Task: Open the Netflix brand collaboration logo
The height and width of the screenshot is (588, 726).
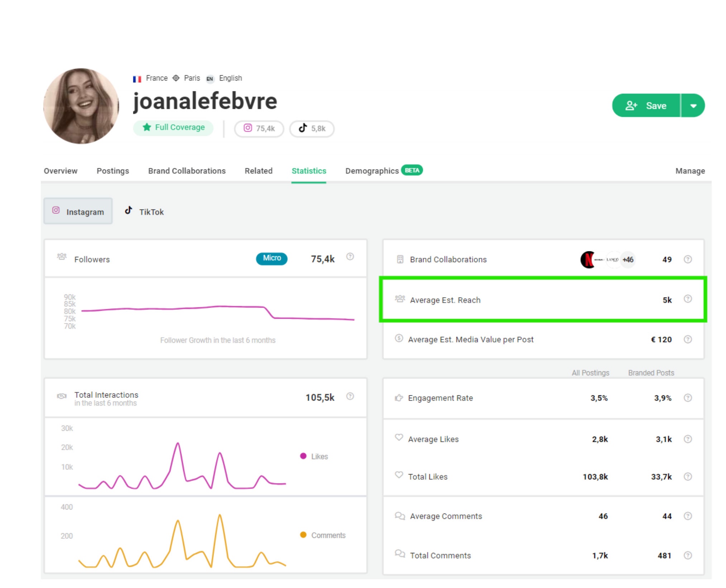Action: (x=588, y=260)
